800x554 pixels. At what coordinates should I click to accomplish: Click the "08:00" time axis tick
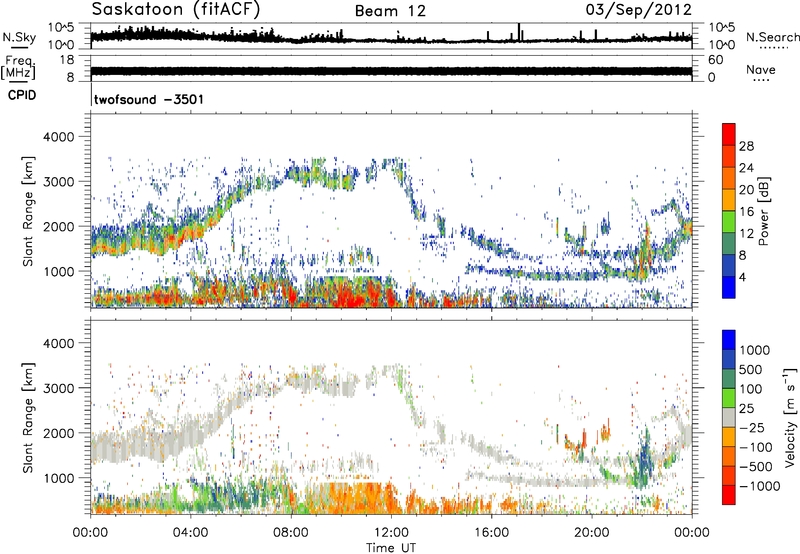click(x=291, y=533)
